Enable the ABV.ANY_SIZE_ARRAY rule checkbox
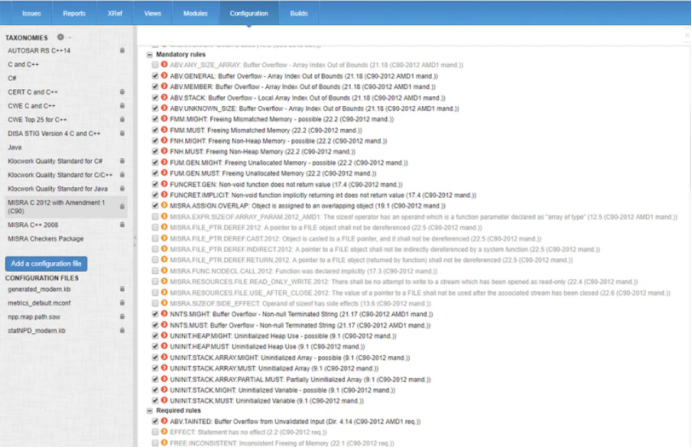Screen dimensions: 692x448 pos(154,63)
